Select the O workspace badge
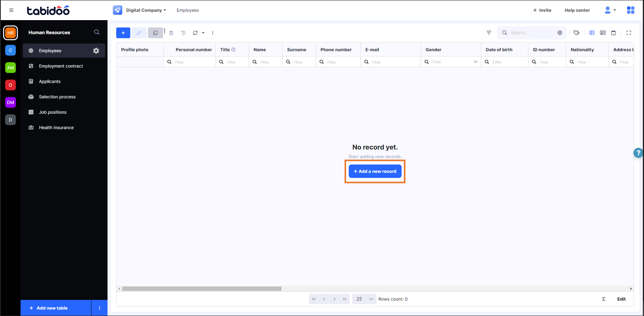Viewport: 644px width, 316px height. pos(11,85)
